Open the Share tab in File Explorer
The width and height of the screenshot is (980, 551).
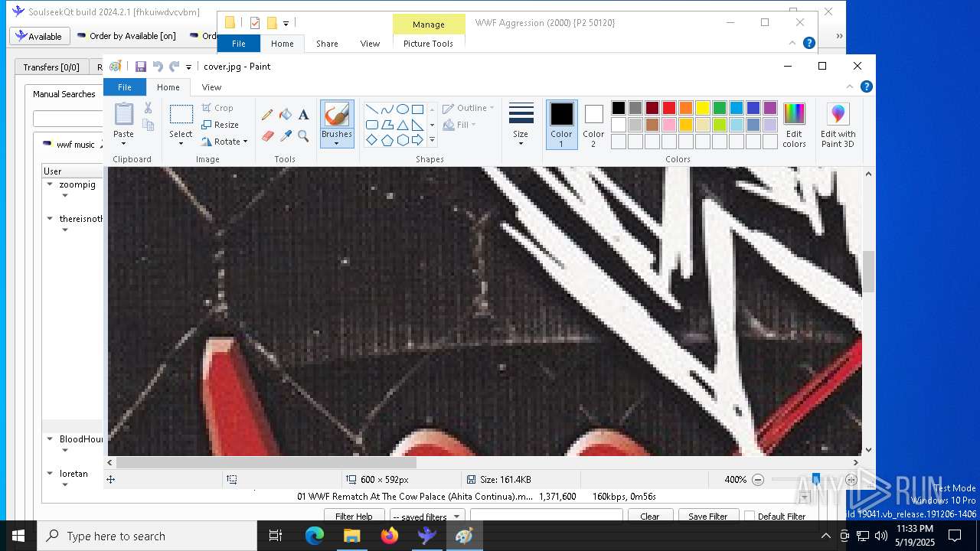point(327,44)
